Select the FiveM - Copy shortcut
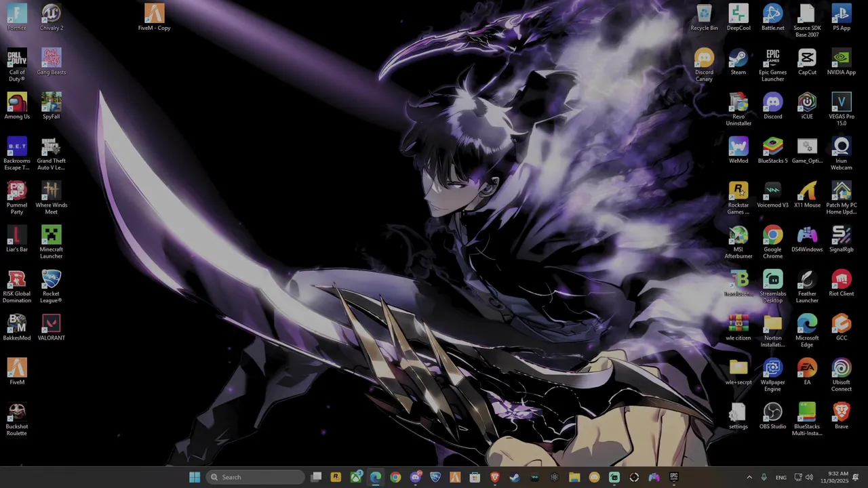The width and height of the screenshot is (868, 488). [x=154, y=17]
